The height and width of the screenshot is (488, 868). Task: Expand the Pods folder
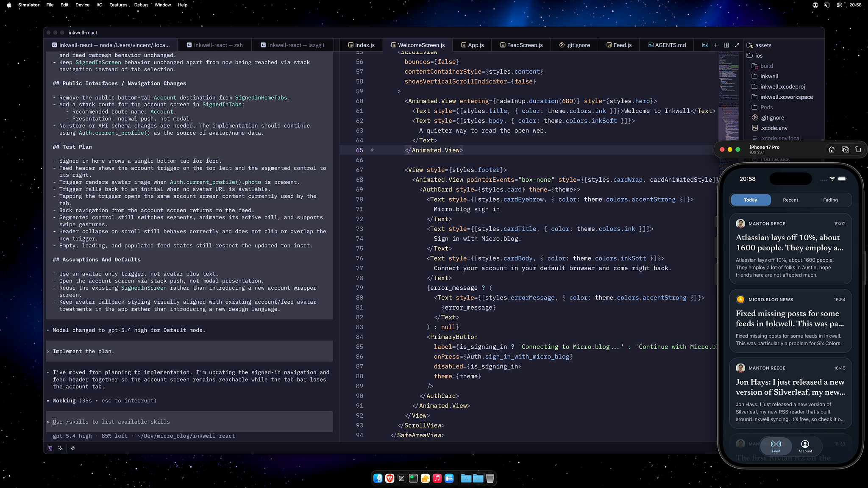[x=766, y=107]
